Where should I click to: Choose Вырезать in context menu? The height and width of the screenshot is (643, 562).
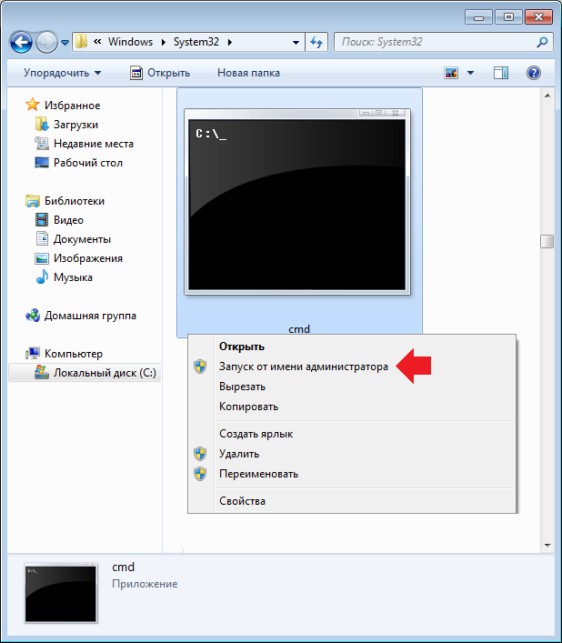click(242, 387)
